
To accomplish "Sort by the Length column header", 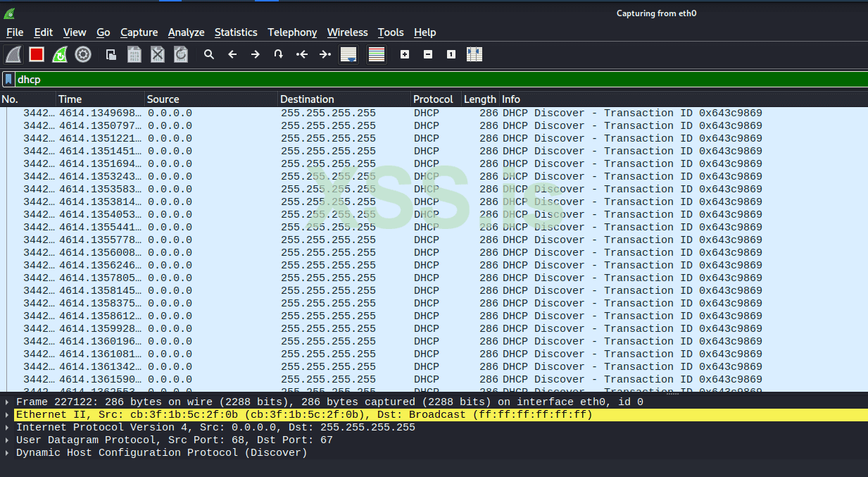I will [479, 99].
